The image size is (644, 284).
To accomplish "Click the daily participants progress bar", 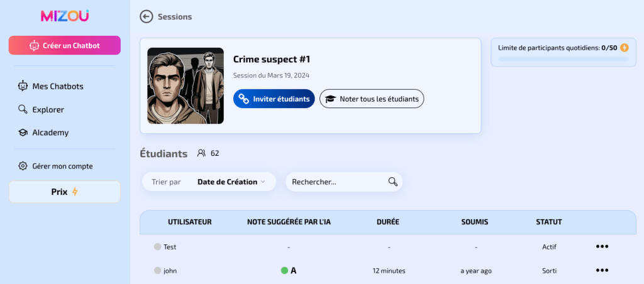I will point(563,59).
